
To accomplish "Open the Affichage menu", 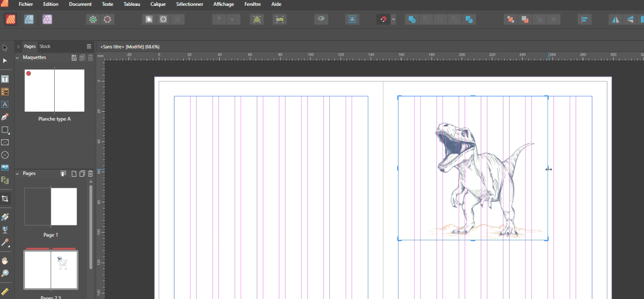I will [223, 4].
